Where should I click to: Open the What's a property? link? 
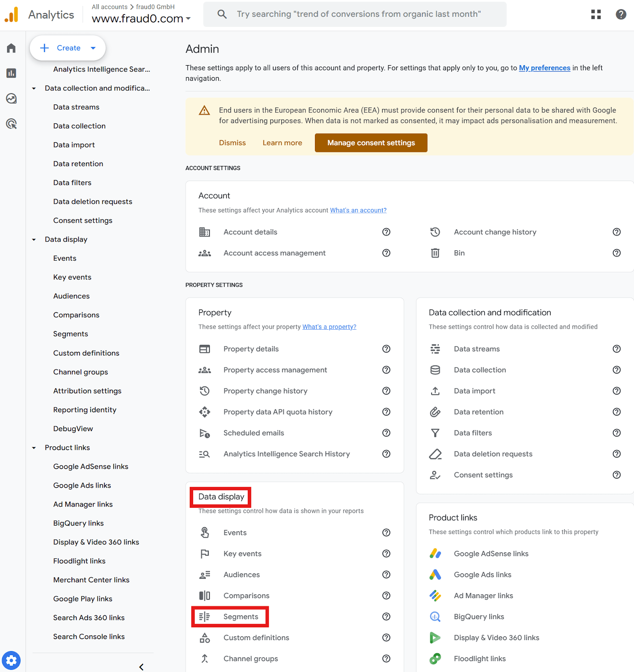329,327
